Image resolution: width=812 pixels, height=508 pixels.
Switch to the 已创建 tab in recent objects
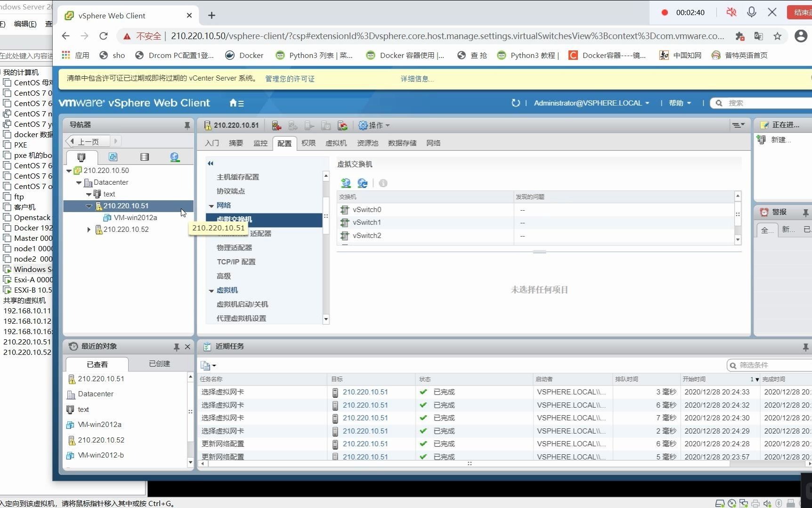(159, 364)
